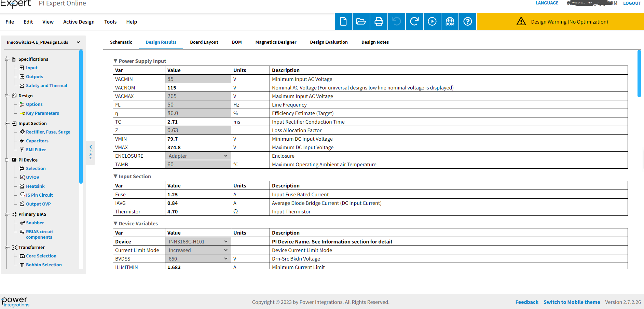
Task: Click the Key Parameters key icon
Action: click(x=22, y=113)
